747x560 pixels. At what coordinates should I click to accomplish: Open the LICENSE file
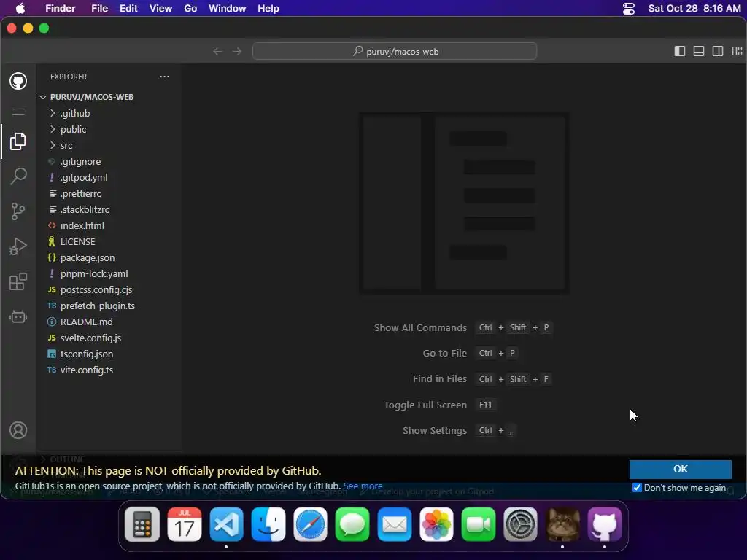click(x=108, y=242)
